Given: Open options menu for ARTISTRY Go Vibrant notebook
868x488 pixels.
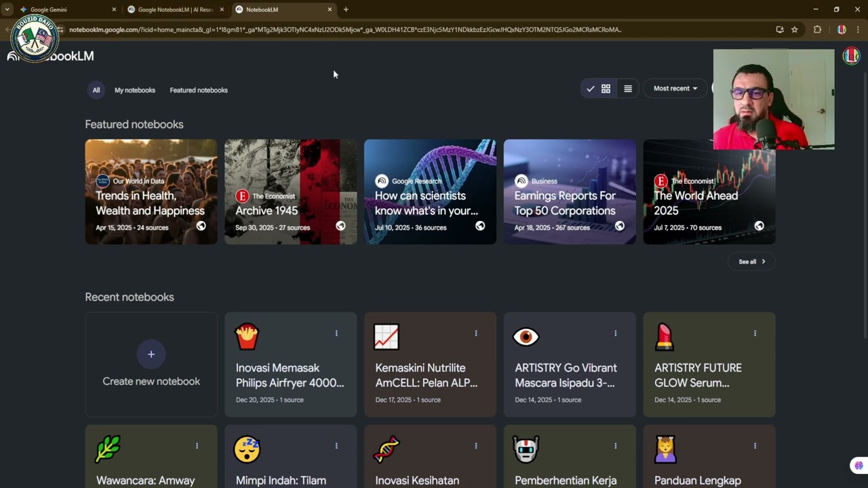Looking at the screenshot, I should (x=616, y=333).
